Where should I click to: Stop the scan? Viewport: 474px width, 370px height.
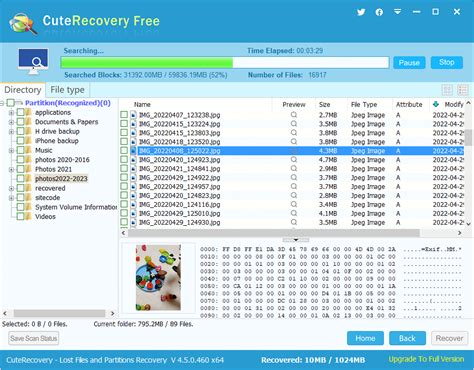click(447, 62)
